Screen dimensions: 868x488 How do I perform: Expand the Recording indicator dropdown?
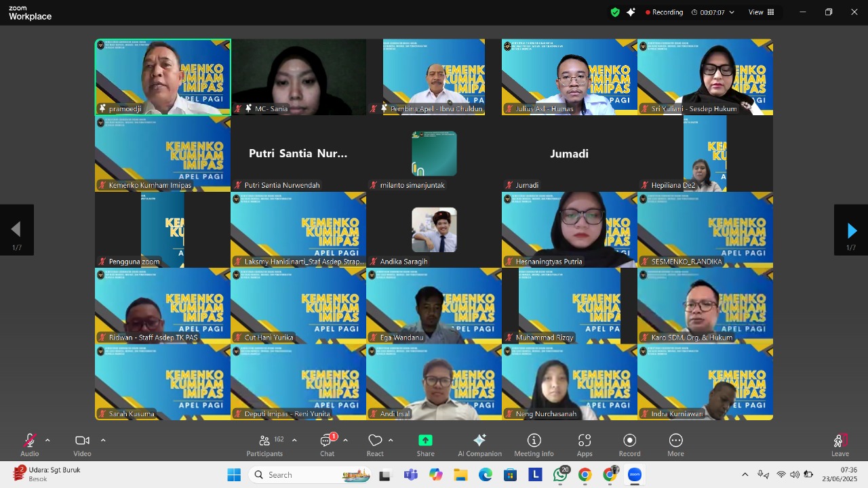(731, 12)
